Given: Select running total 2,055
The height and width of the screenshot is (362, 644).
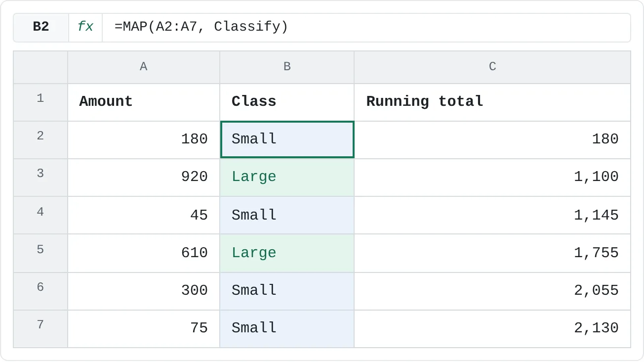Looking at the screenshot, I should (492, 291).
